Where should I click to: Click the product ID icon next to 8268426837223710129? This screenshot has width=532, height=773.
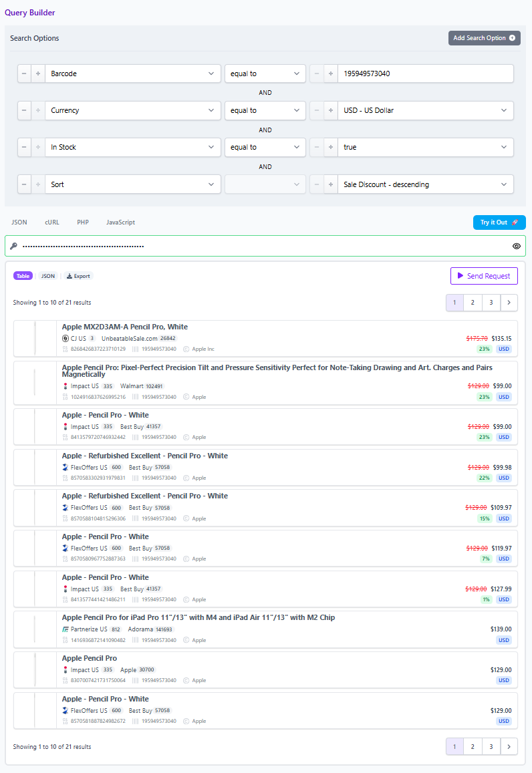point(65,349)
